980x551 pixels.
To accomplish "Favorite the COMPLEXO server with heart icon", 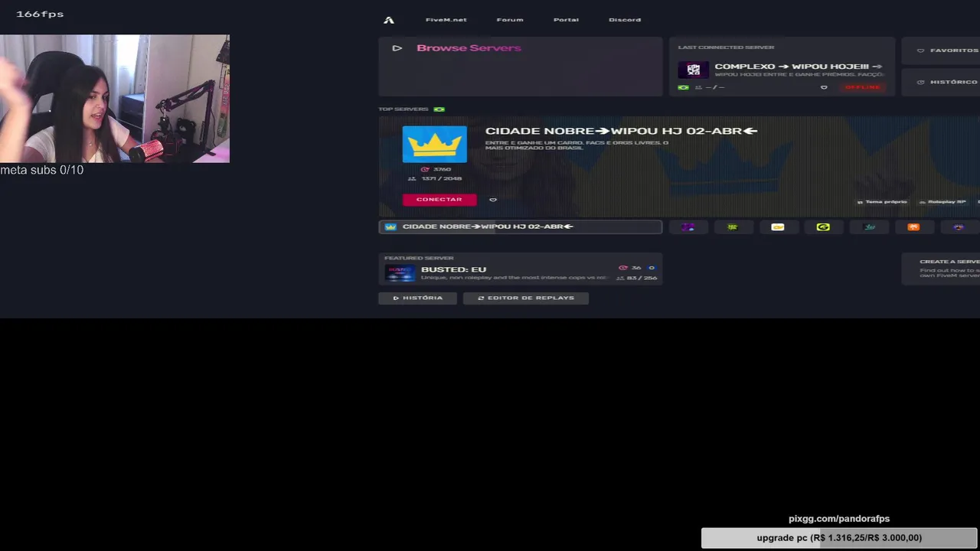I will tap(824, 87).
